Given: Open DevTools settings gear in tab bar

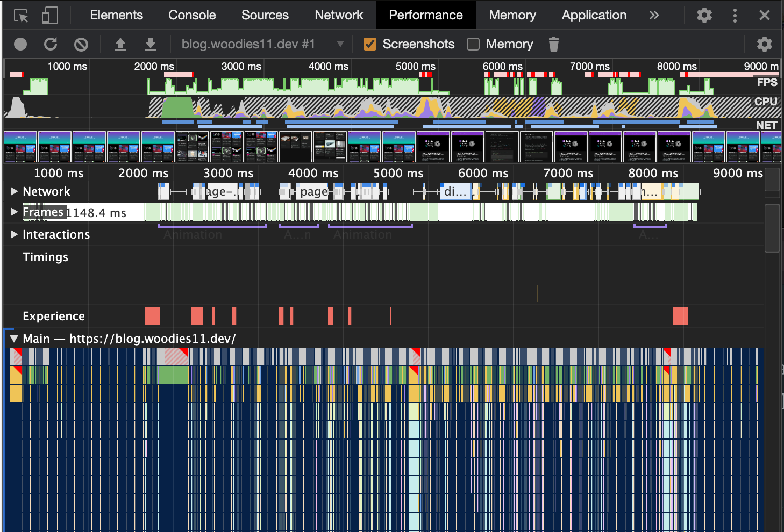Looking at the screenshot, I should click(704, 15).
